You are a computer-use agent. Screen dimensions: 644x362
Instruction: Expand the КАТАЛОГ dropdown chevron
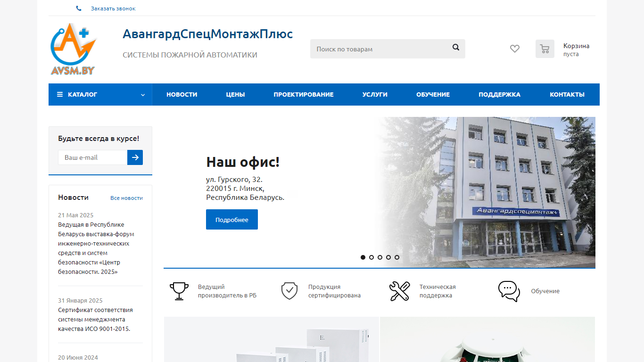(143, 95)
